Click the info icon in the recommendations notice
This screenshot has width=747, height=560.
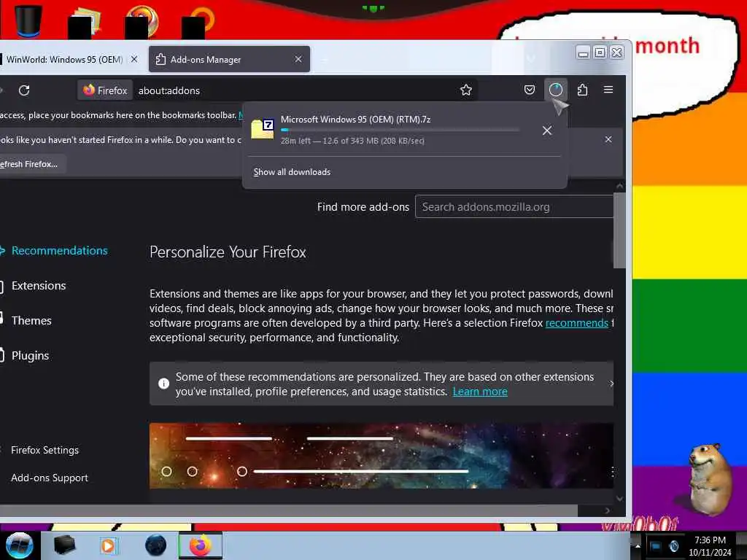(x=163, y=384)
